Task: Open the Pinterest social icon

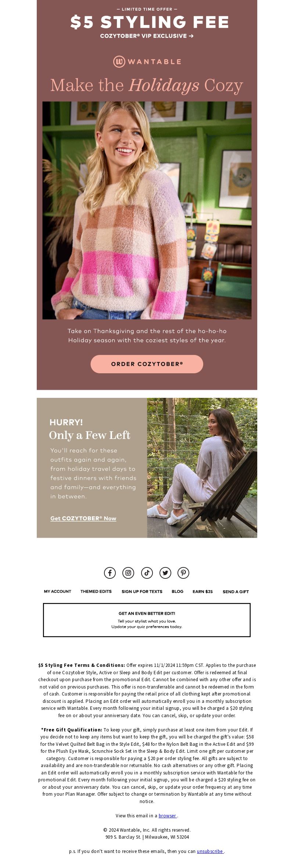Action: pyautogui.click(x=183, y=573)
